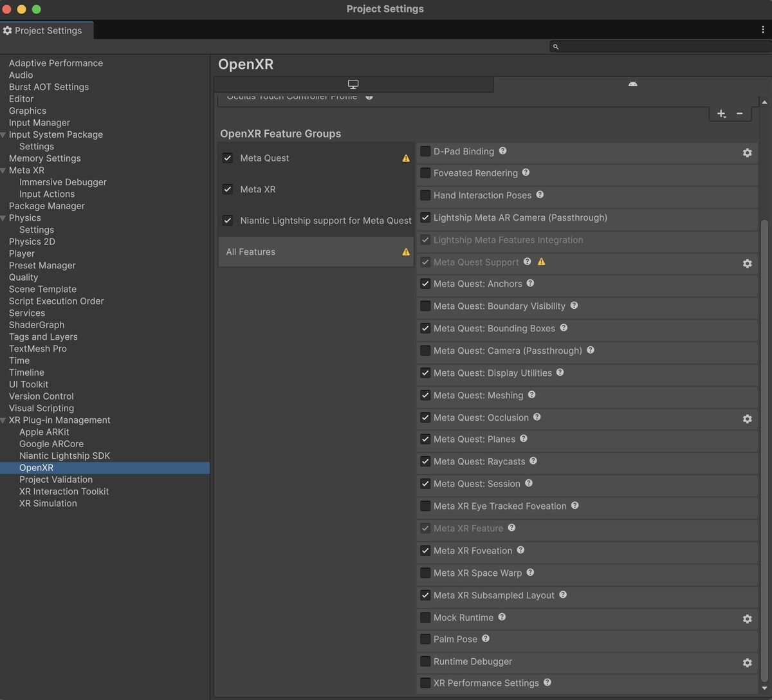Click help icon next to Hand Interaction Poses
772x700 pixels.
pyautogui.click(x=540, y=194)
